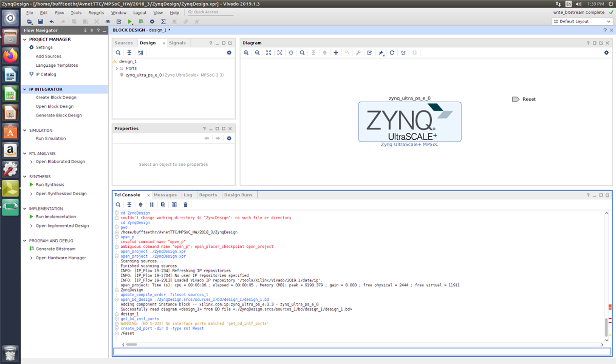616x364 pixels.
Task: Click the Add IP plus icon in Diagram
Action: coord(336,53)
